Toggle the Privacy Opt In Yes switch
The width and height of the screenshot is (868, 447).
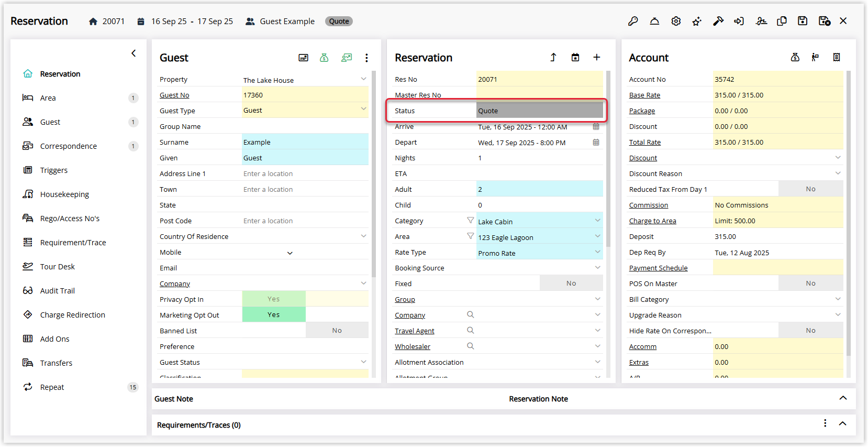tap(274, 299)
